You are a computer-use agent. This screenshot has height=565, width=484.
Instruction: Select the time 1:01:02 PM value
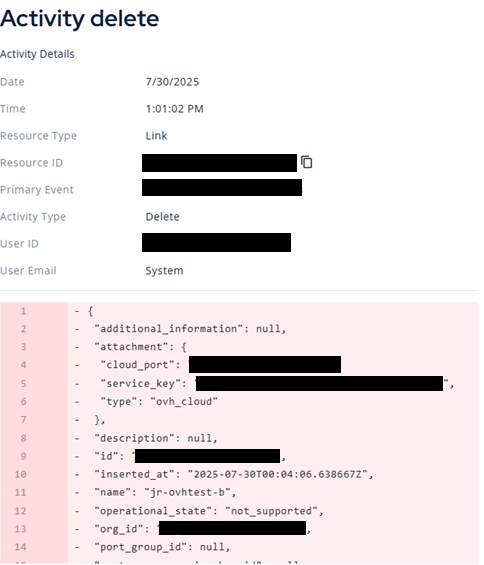point(174,109)
